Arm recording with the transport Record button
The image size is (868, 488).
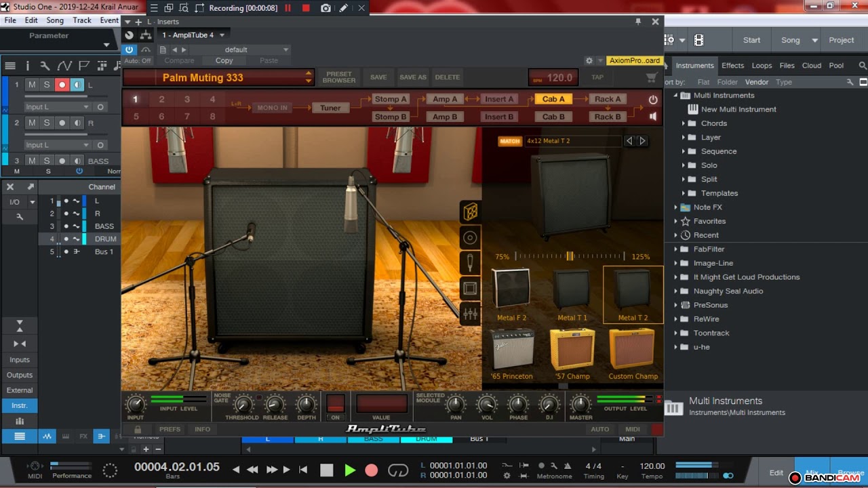point(371,470)
